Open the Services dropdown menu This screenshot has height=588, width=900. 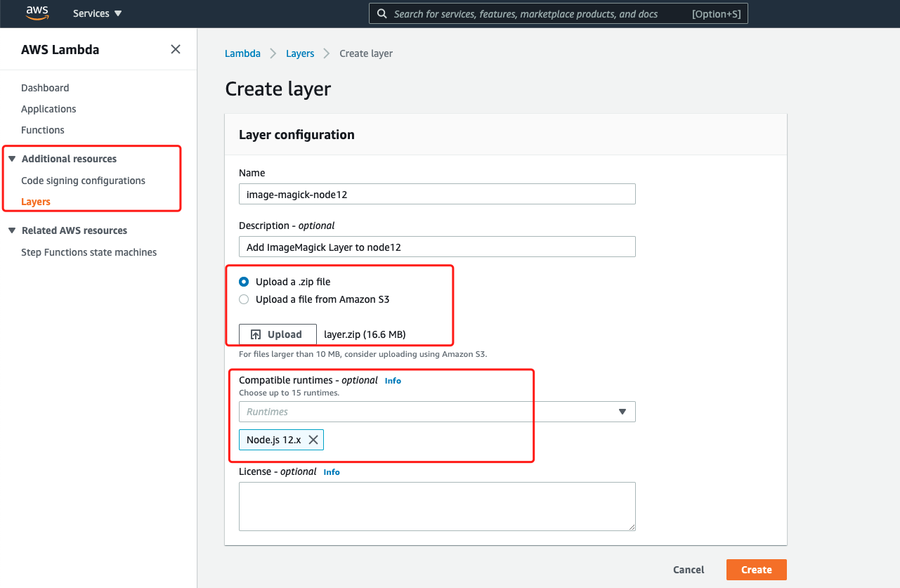97,13
